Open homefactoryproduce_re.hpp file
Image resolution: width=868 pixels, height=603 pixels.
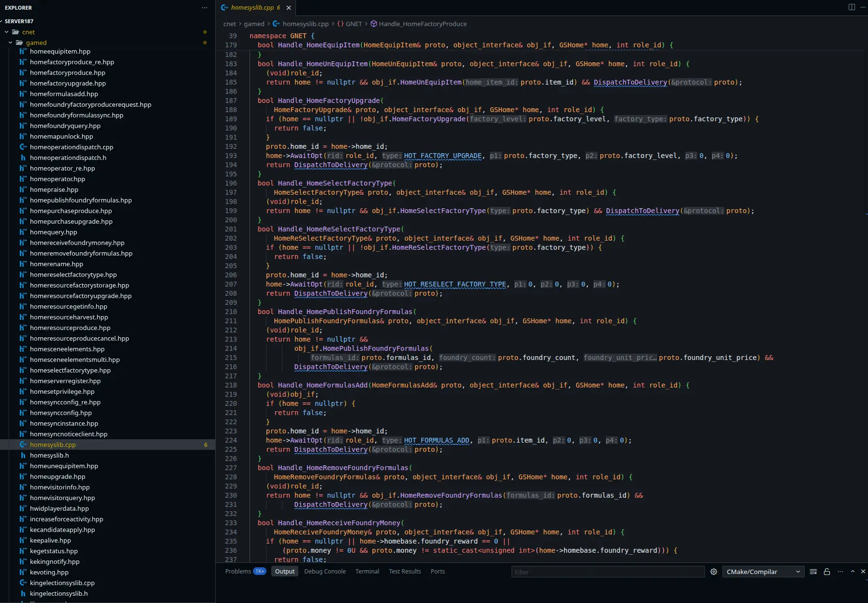[x=72, y=62]
